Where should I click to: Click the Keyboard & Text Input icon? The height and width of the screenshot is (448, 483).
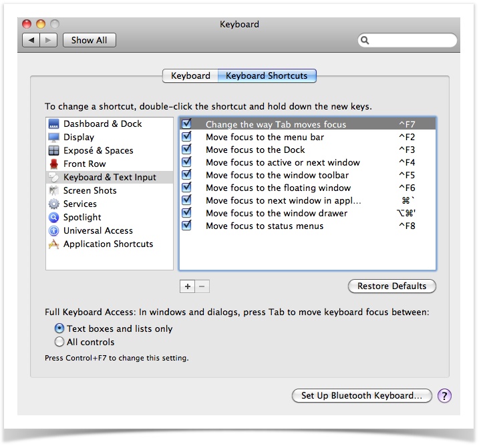53,178
